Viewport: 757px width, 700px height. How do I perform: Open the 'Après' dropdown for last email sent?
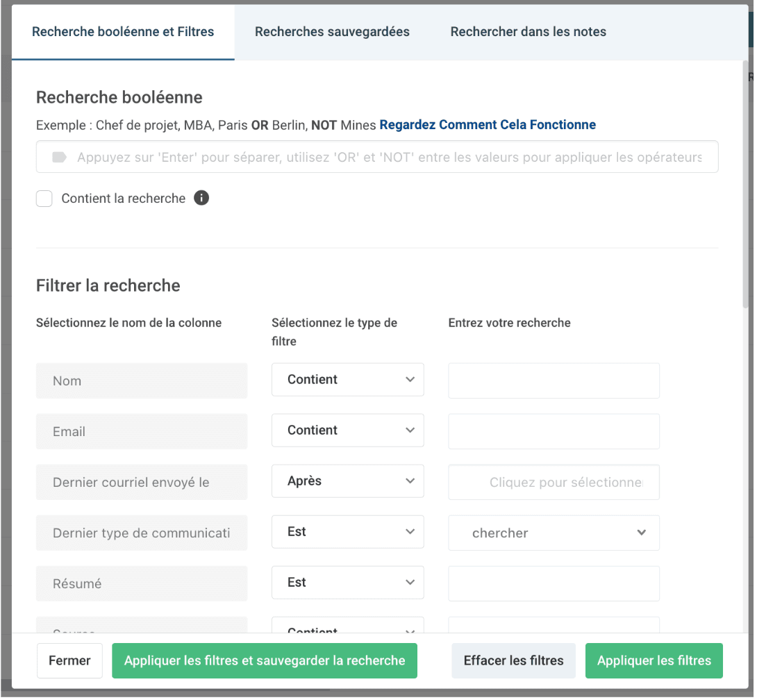pos(347,481)
